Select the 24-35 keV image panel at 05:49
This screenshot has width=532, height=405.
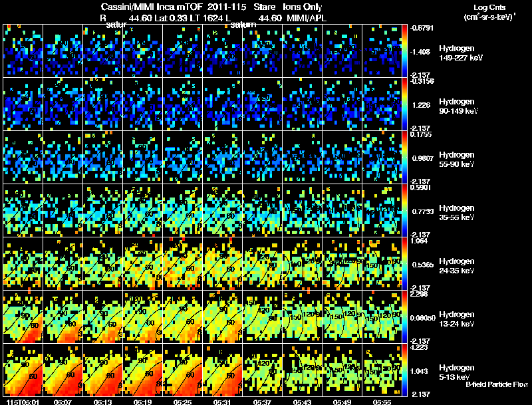[x=342, y=263]
